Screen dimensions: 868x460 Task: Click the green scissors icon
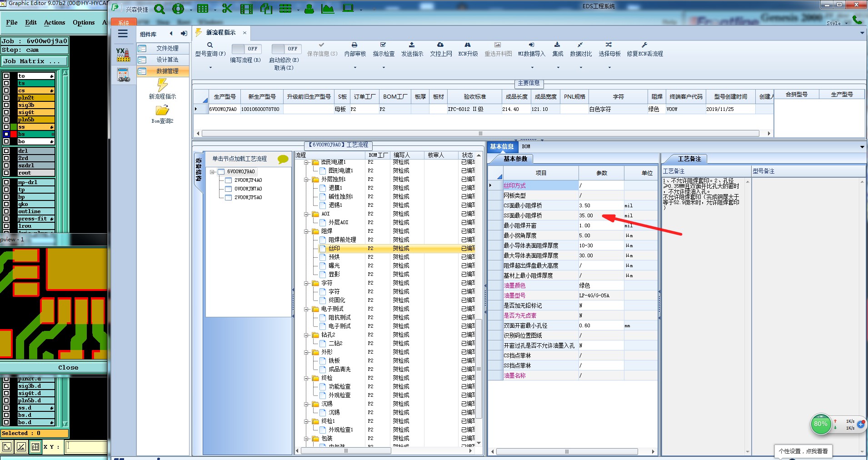click(227, 9)
